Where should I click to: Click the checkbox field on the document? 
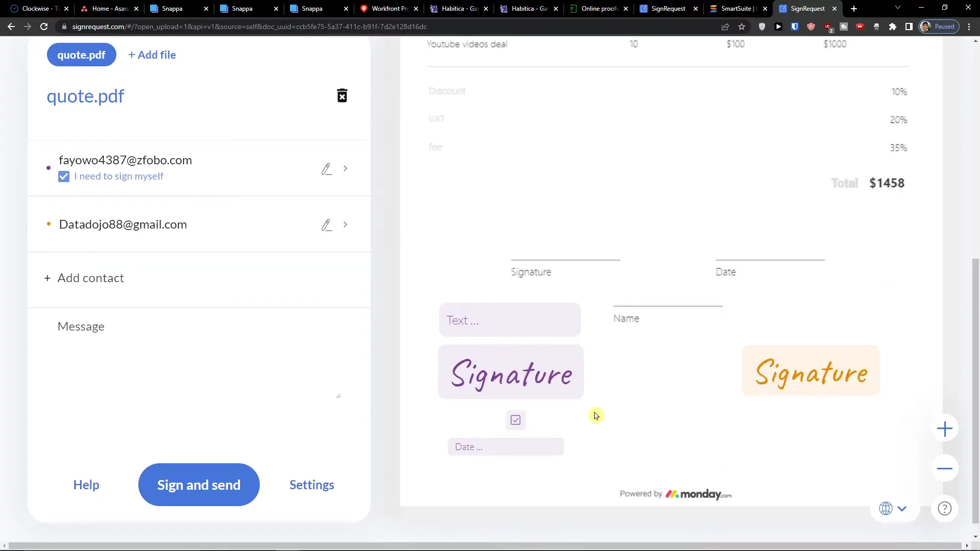516,420
